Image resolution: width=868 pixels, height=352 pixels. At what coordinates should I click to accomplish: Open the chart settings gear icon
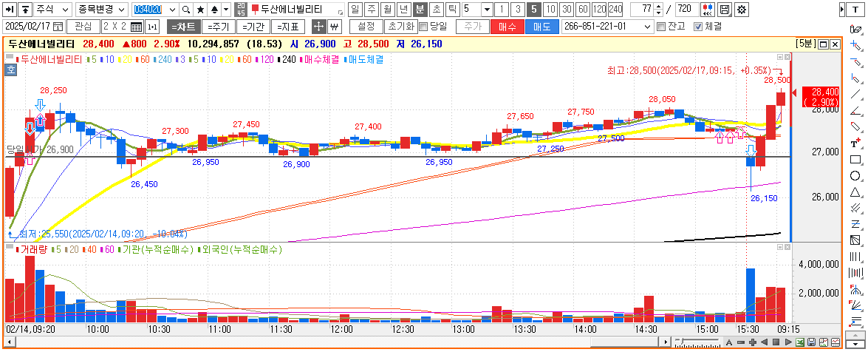coord(742,10)
